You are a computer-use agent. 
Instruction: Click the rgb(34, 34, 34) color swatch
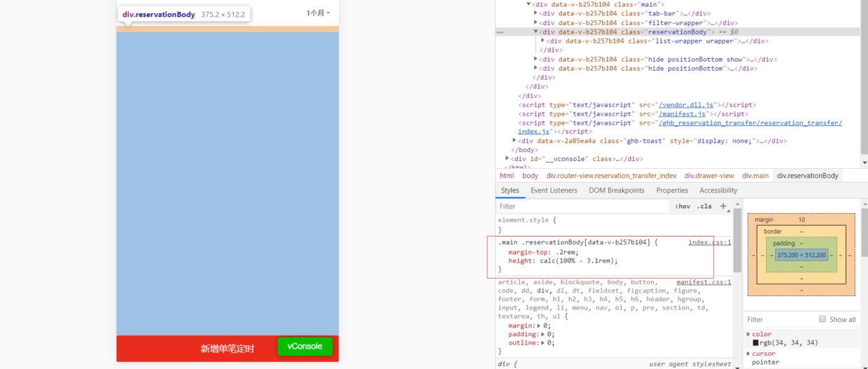click(x=756, y=343)
